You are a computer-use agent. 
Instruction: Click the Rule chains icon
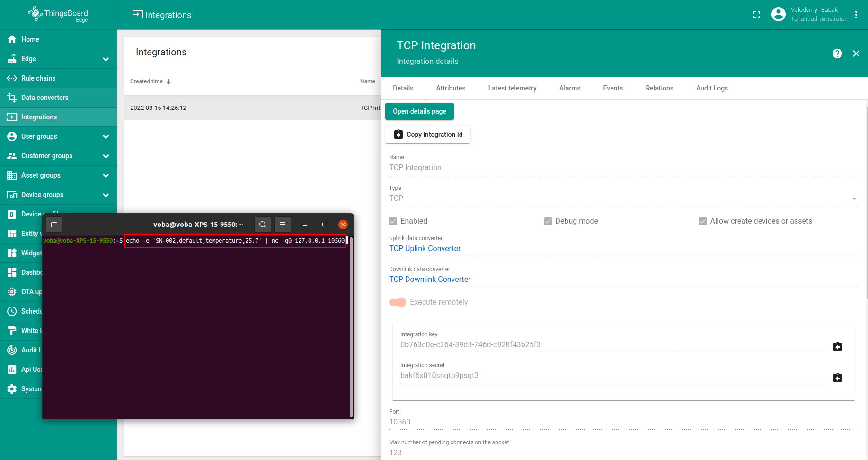click(12, 78)
